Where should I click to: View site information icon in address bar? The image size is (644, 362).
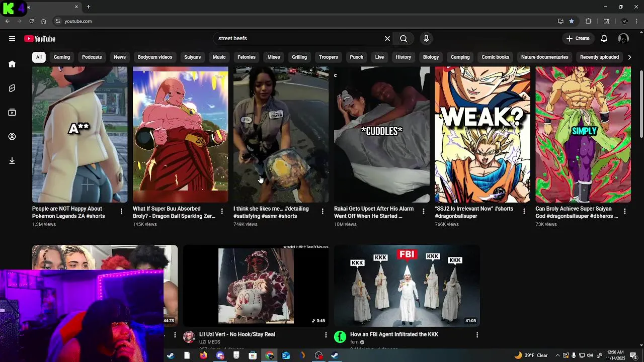click(x=58, y=21)
